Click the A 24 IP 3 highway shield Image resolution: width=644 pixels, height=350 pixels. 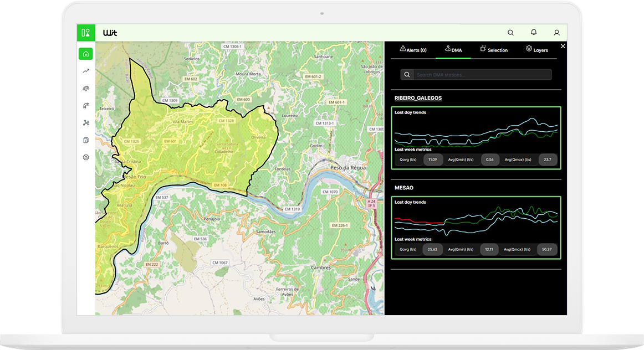point(371,203)
